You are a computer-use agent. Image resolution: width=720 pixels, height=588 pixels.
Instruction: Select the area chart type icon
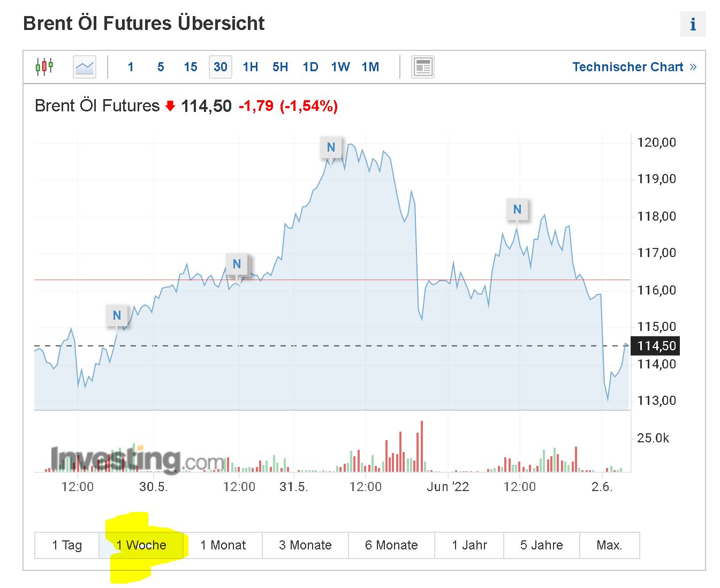85,67
